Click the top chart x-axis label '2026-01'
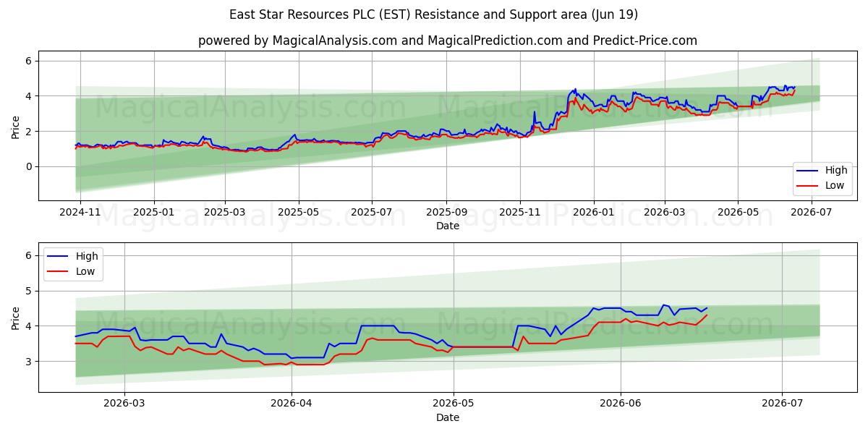 594,213
